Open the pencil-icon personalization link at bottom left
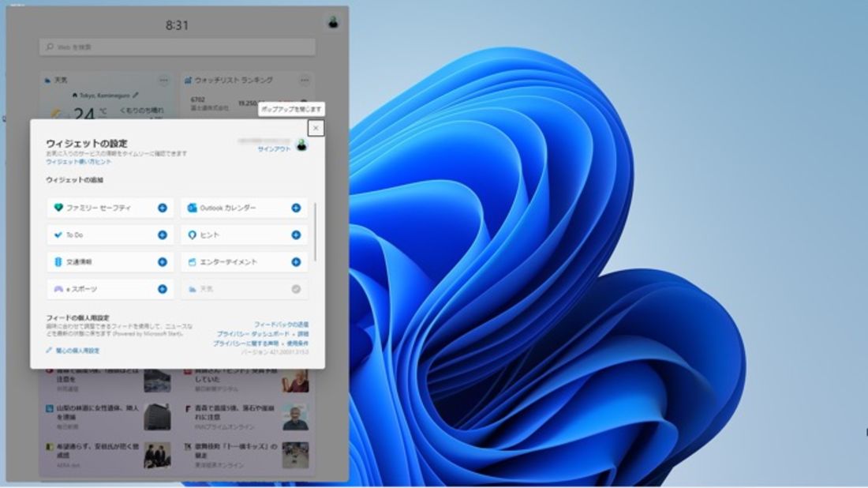Viewport: 868px width, 488px height. point(73,351)
